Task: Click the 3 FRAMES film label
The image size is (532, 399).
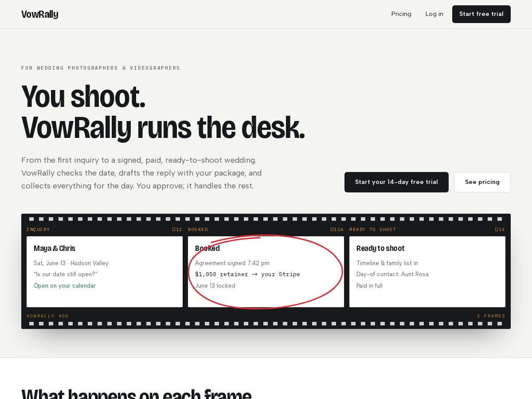Action: [x=491, y=316]
